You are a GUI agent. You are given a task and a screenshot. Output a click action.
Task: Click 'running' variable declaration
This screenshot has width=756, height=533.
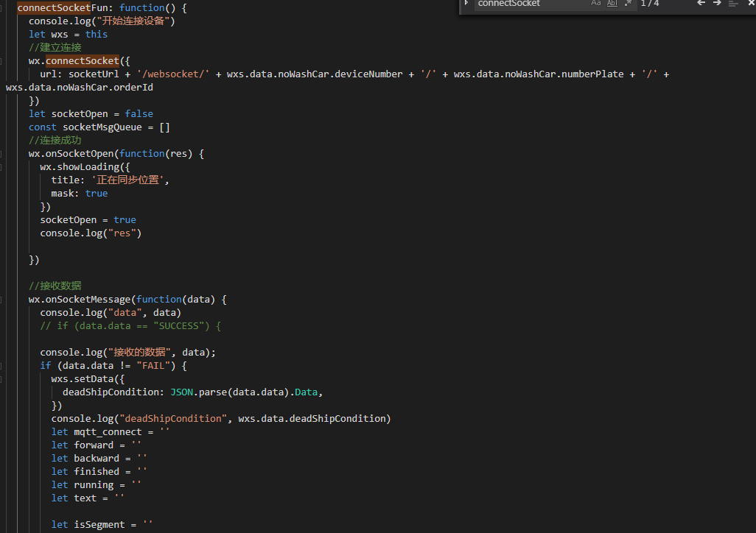pos(94,485)
